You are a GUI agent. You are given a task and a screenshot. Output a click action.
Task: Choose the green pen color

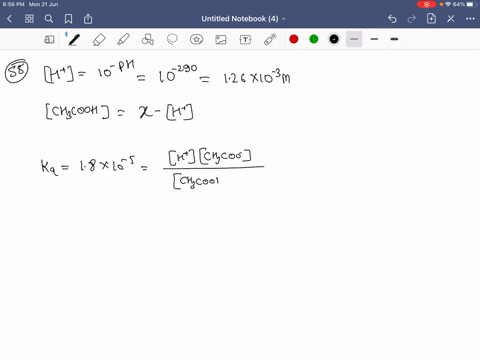(314, 39)
